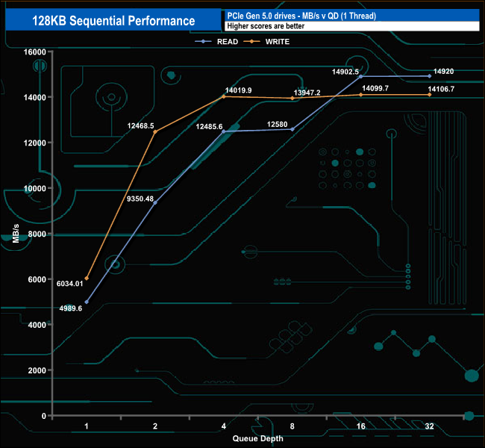Image resolution: width=485 pixels, height=448 pixels.
Task: Click the 8000 y-axis label
Action: 37,234
